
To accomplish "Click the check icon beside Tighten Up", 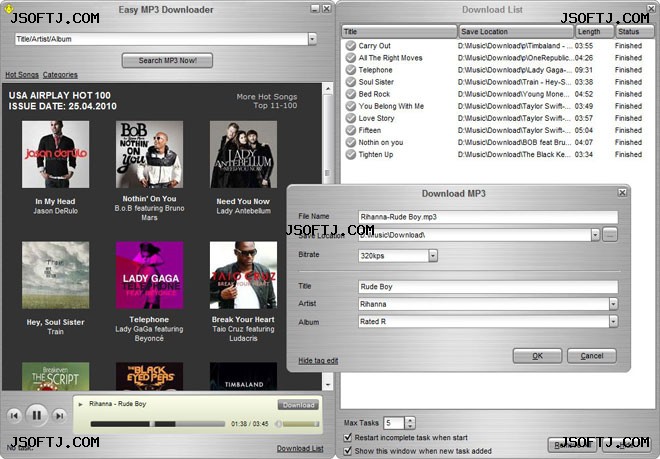I will (x=351, y=155).
